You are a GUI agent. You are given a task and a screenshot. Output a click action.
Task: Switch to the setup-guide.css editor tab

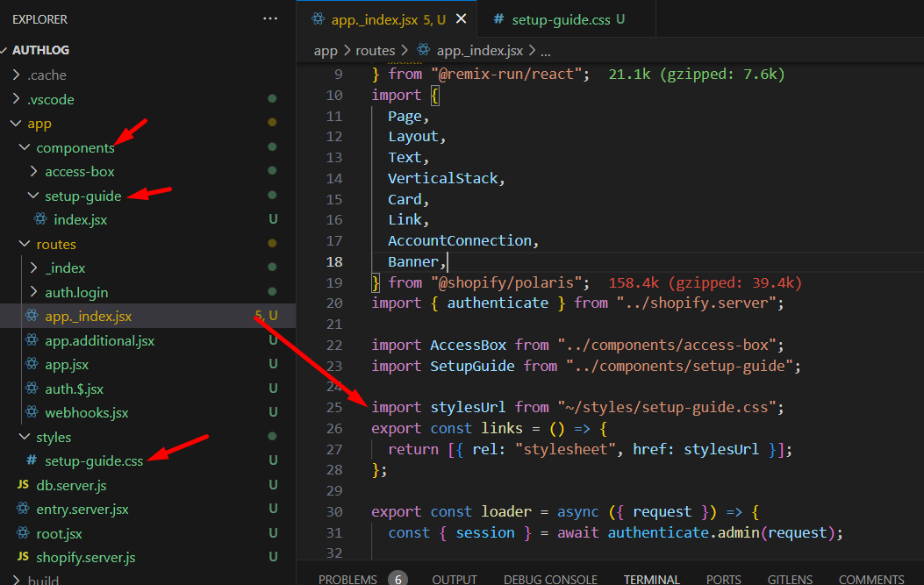pyautogui.click(x=561, y=20)
